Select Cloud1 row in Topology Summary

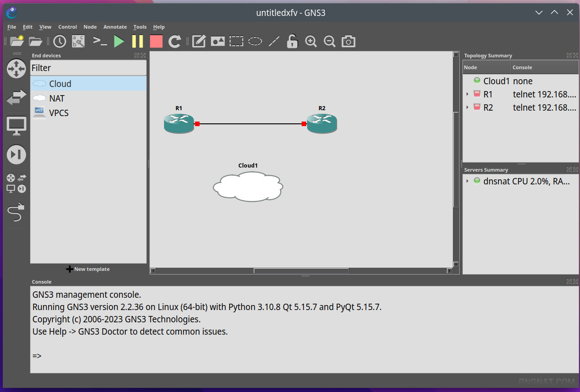pos(521,81)
